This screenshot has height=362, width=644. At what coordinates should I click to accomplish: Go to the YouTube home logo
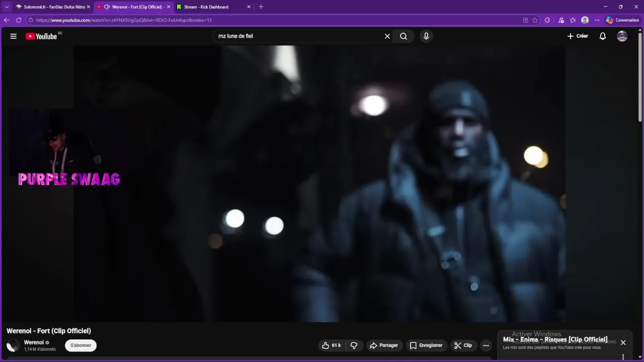coord(41,36)
